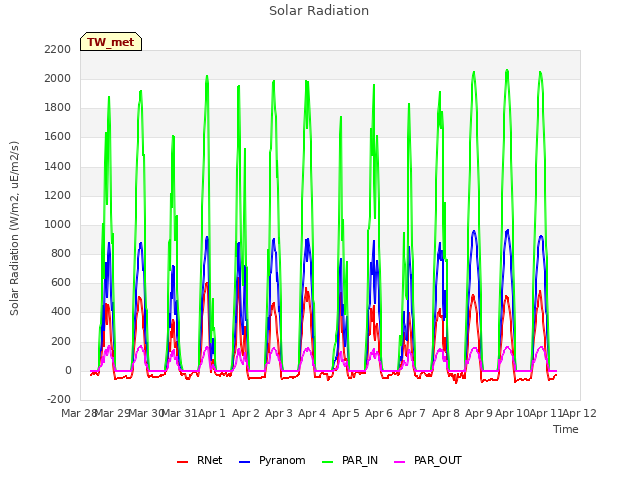Click the red RNet peak on Apr 1
Image resolution: width=640 pixels, height=480 pixels.
[207, 283]
